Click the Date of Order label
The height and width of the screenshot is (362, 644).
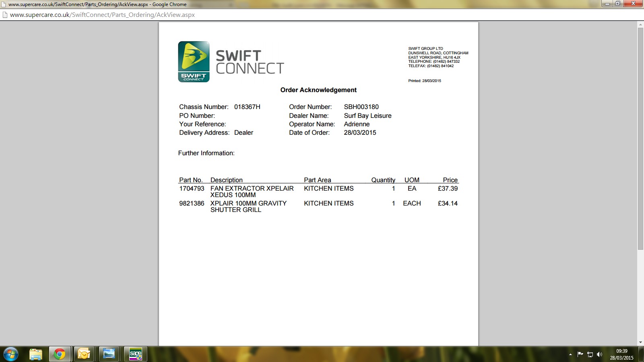[309, 133]
